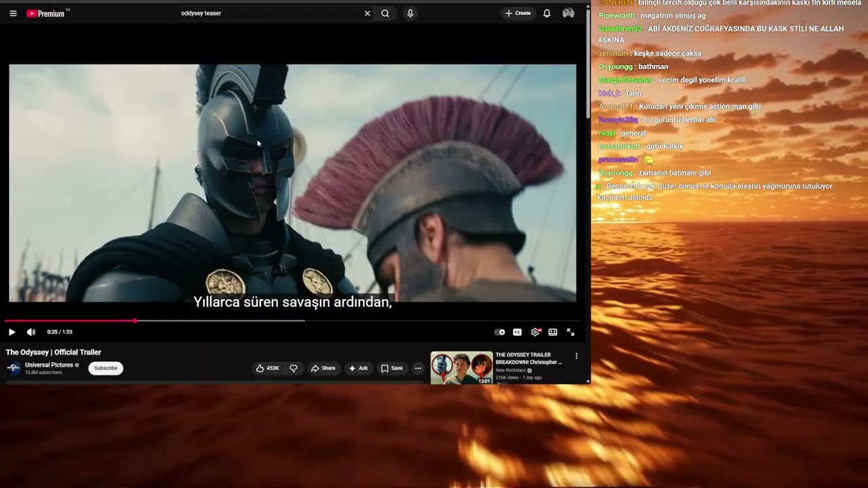Click the main video frame
868x488 pixels.
tap(292, 183)
